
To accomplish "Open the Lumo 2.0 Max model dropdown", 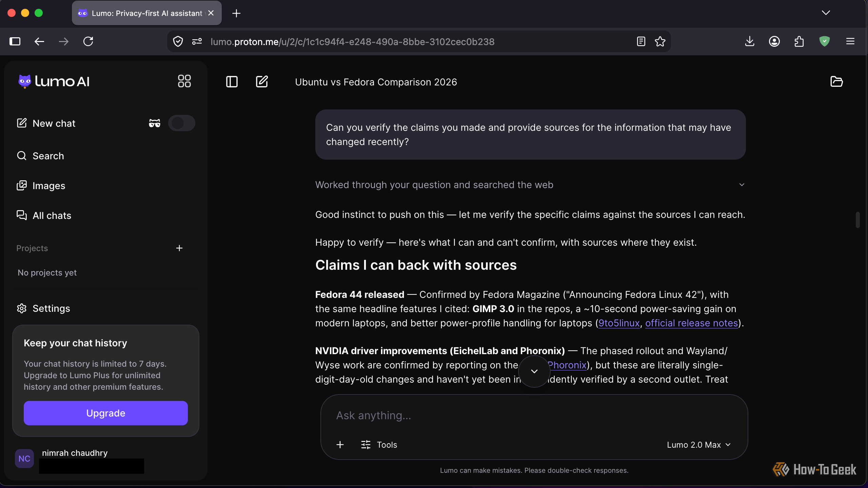I will (698, 445).
